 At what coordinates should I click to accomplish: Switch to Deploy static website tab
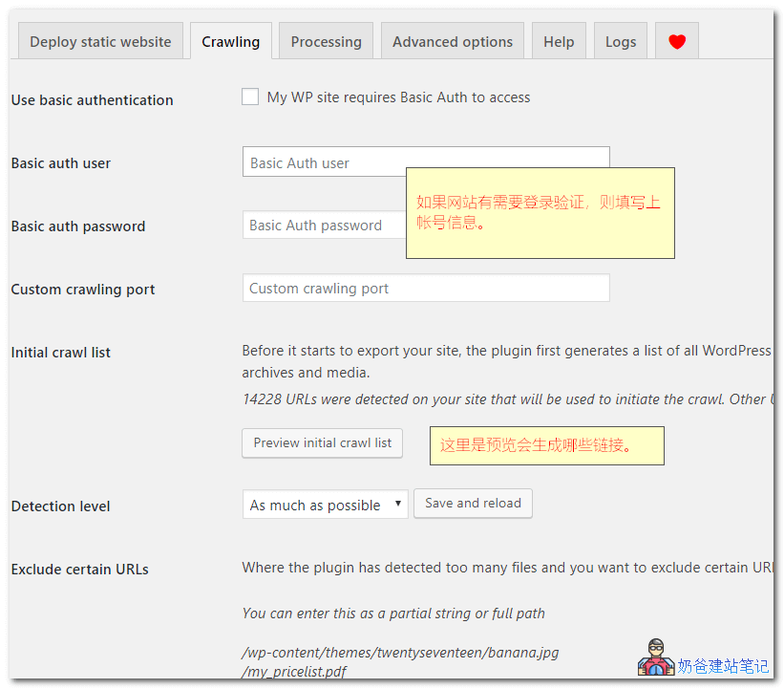(x=100, y=42)
